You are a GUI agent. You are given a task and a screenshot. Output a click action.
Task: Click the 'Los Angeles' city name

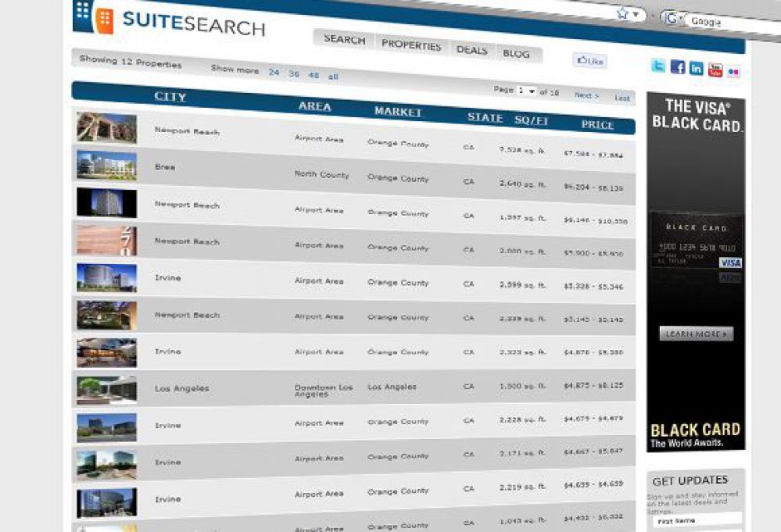(181, 388)
